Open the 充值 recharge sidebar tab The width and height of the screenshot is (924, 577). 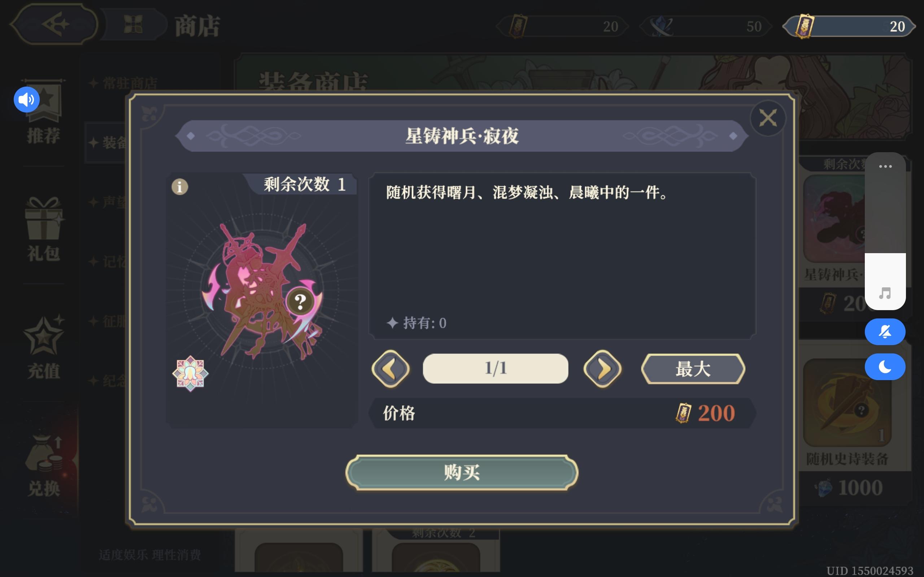click(43, 347)
